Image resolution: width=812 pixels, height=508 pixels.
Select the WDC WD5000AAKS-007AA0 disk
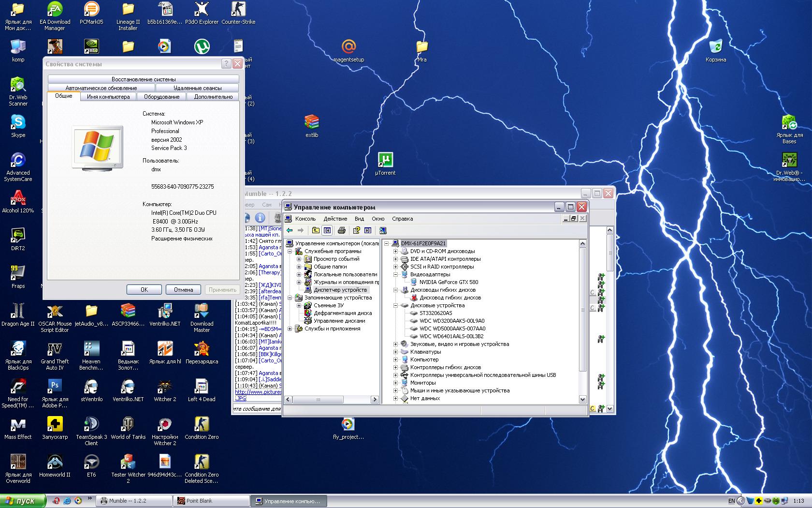pyautogui.click(x=452, y=329)
